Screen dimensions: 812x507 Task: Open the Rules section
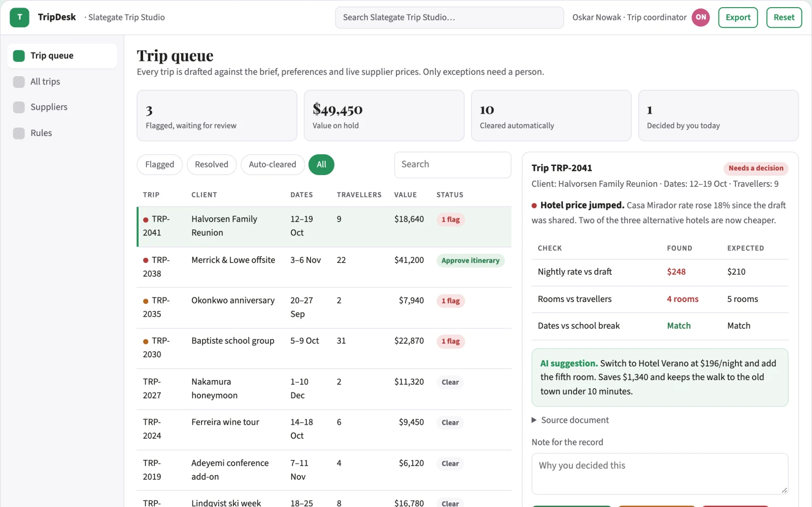click(x=62, y=133)
